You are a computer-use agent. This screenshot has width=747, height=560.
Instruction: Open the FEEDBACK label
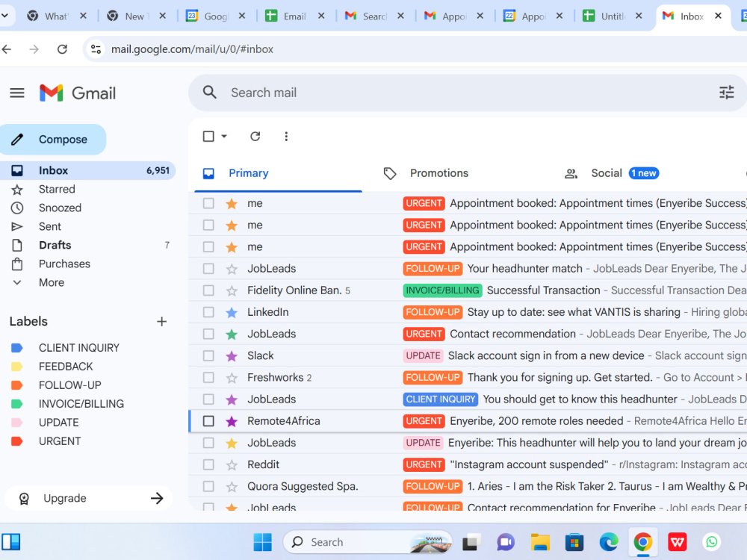pyautogui.click(x=66, y=367)
